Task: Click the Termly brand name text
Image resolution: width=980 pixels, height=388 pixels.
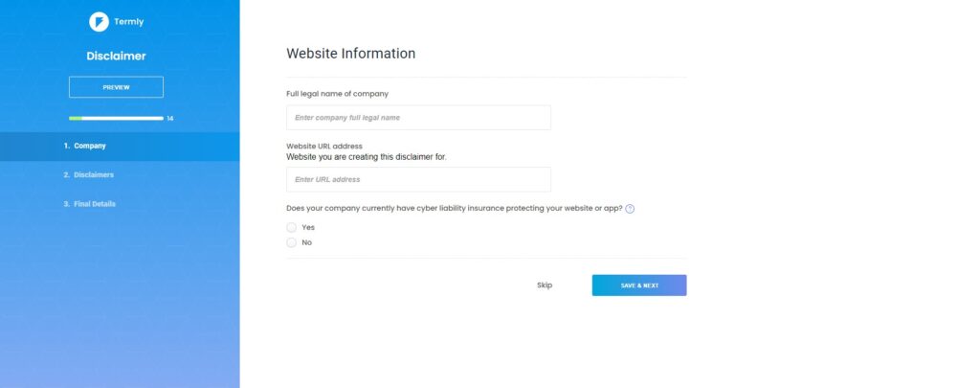Action: (128, 21)
